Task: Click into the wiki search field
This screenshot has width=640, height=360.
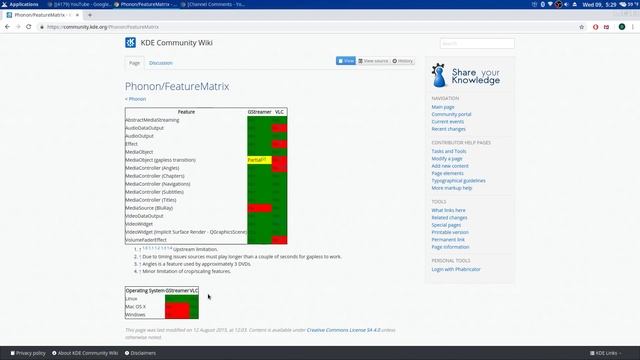Action: click(477, 43)
